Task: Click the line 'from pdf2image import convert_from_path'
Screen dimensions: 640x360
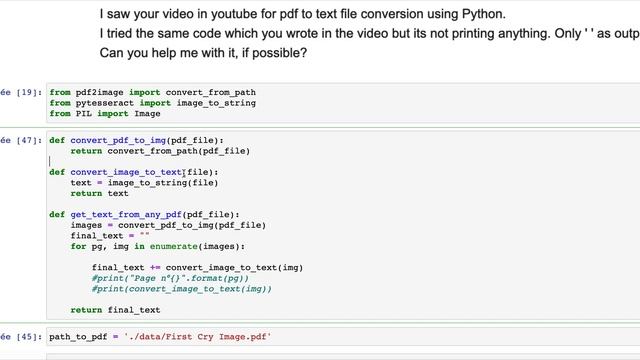Action: [x=153, y=92]
